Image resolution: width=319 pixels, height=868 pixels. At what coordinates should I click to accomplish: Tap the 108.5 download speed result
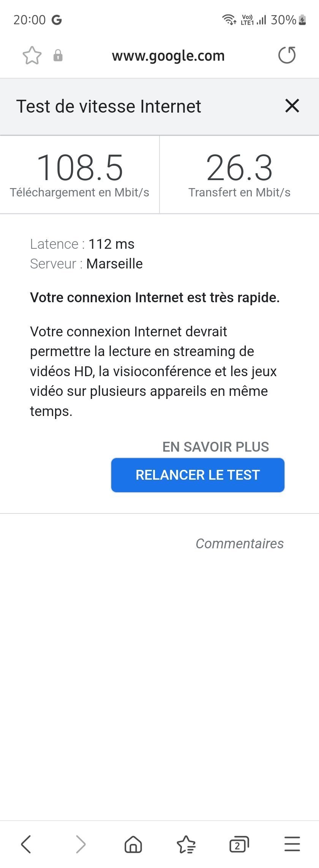click(80, 167)
